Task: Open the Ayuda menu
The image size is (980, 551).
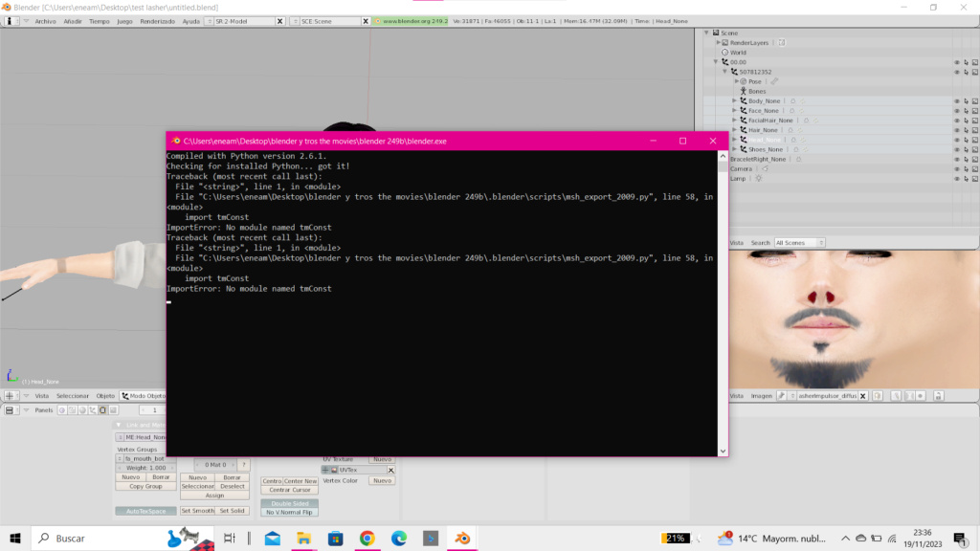Action: click(190, 21)
